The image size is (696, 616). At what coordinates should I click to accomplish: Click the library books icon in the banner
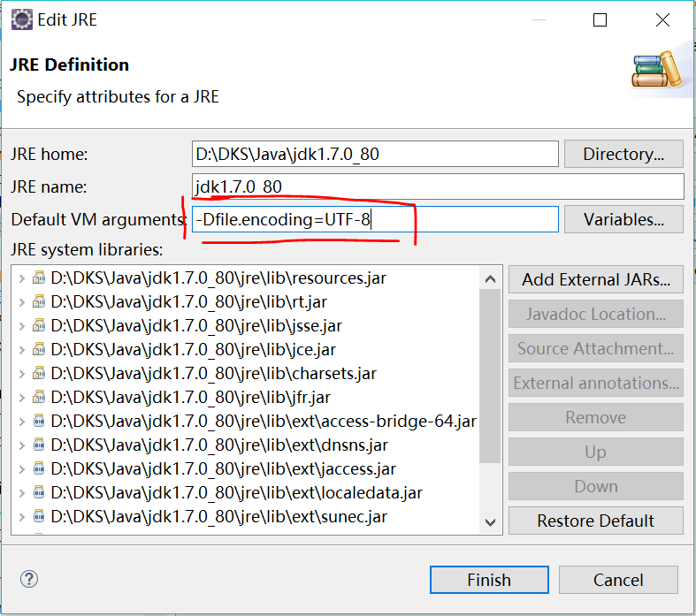point(657,70)
